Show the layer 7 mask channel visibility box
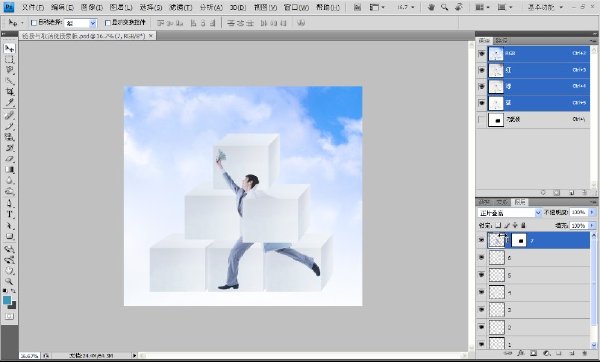600x362 pixels. click(x=481, y=120)
